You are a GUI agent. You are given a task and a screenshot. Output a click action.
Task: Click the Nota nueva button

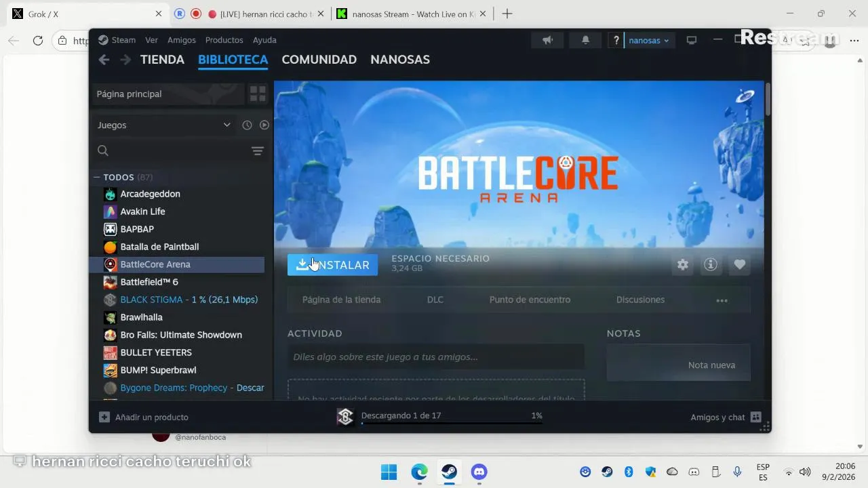click(679, 363)
